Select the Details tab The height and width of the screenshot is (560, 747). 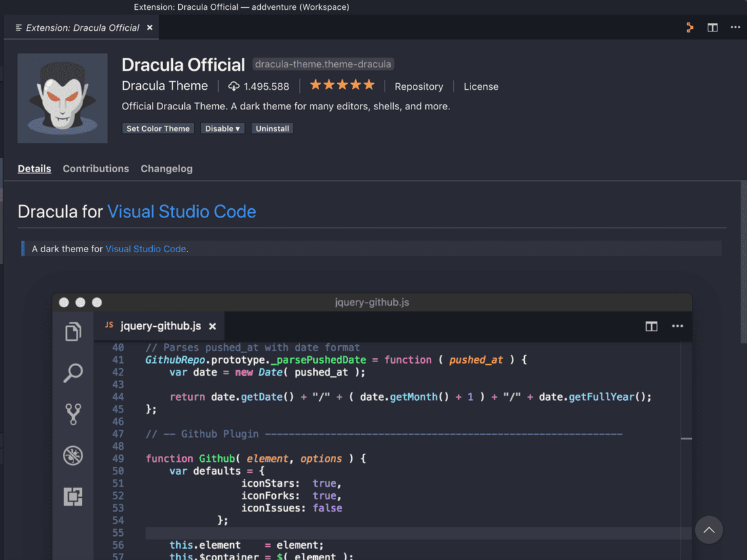(34, 168)
